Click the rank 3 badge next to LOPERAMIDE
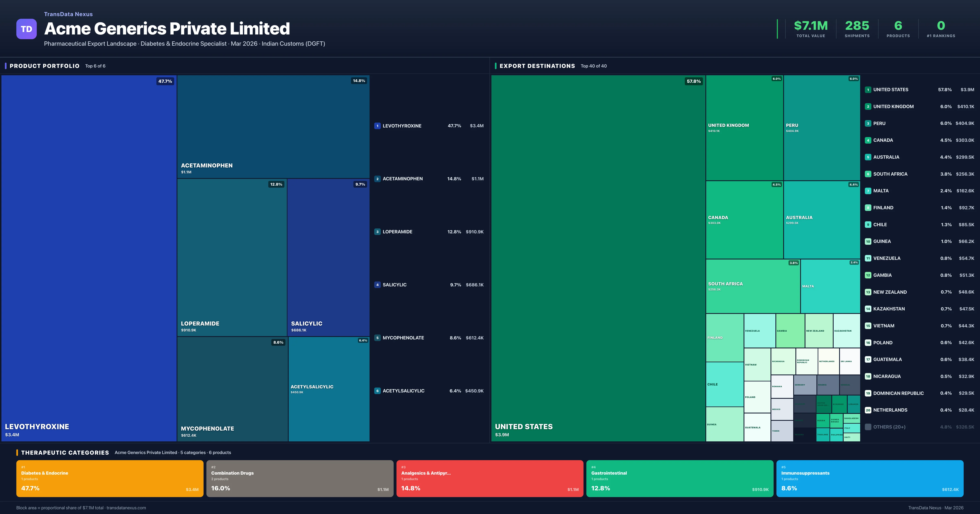 pyautogui.click(x=377, y=232)
